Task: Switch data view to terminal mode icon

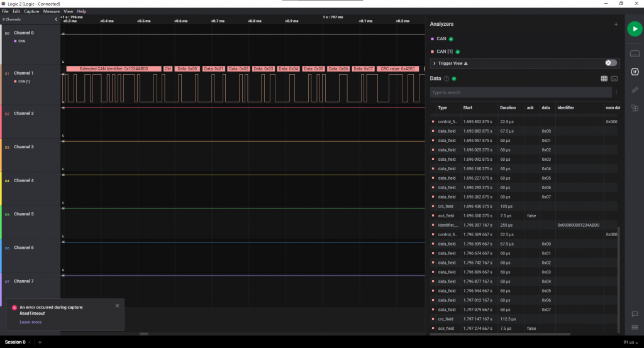Action: (x=614, y=79)
